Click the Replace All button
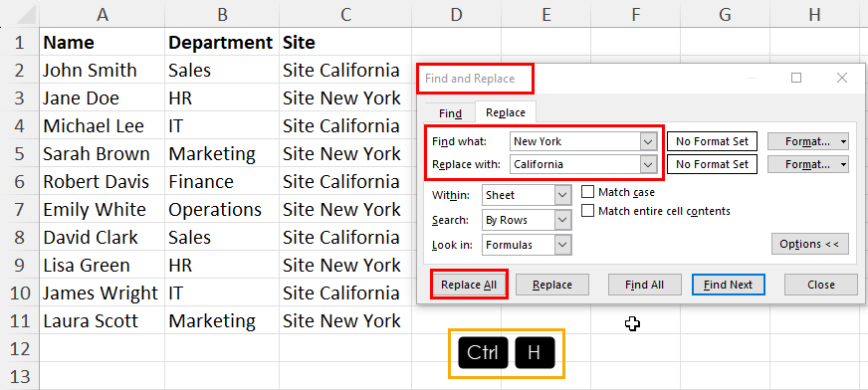This screenshot has height=390, width=868. (x=469, y=285)
